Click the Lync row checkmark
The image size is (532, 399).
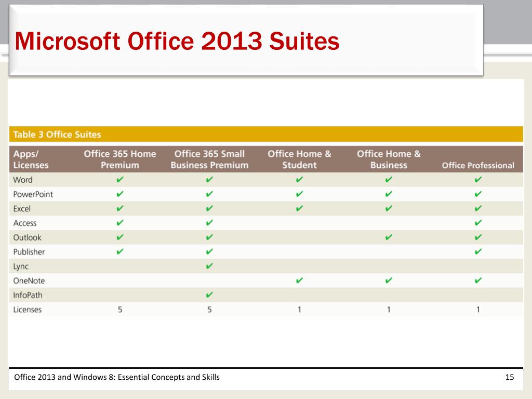(x=209, y=265)
